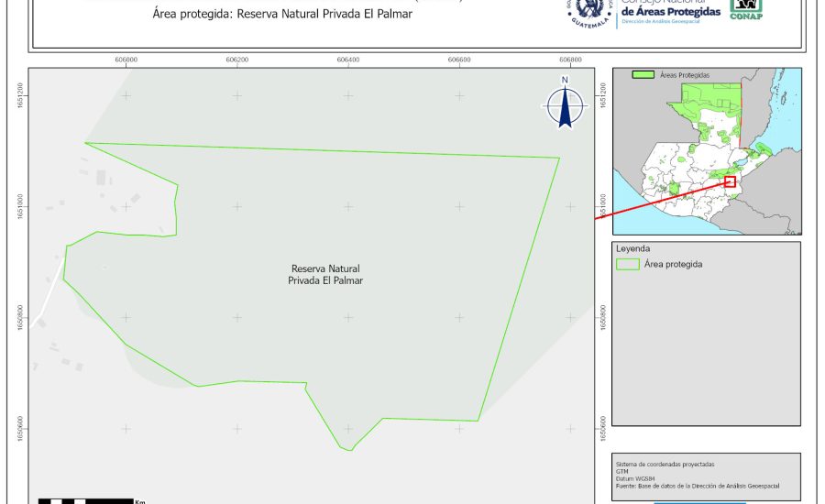Screen dimensions: 825x504
Task: Click the black and white scale bar
Action: tap(84, 500)
